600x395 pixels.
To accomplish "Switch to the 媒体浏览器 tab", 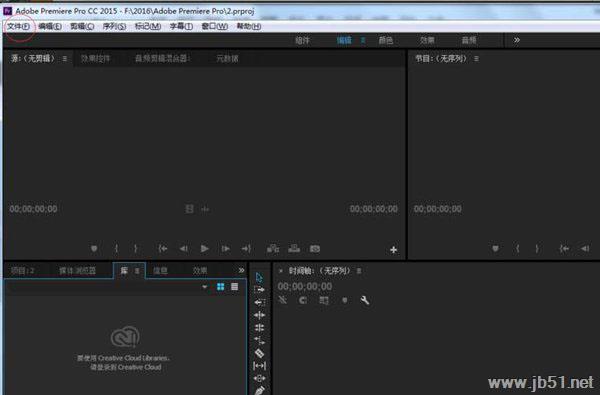I will (x=77, y=271).
